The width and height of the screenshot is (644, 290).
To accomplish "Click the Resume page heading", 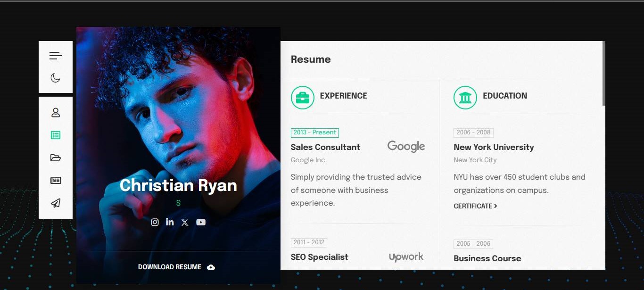I will pyautogui.click(x=311, y=59).
